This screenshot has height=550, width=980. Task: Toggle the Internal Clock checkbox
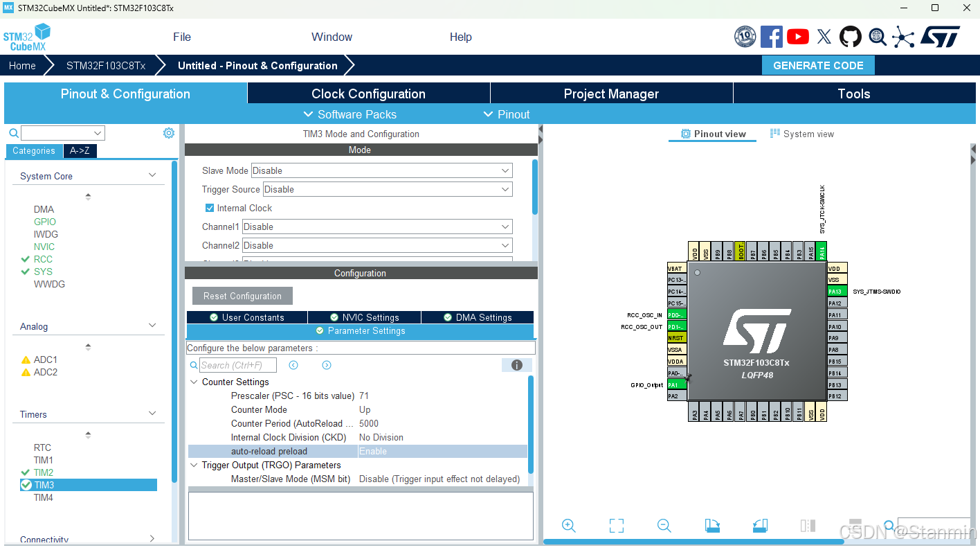click(x=210, y=208)
